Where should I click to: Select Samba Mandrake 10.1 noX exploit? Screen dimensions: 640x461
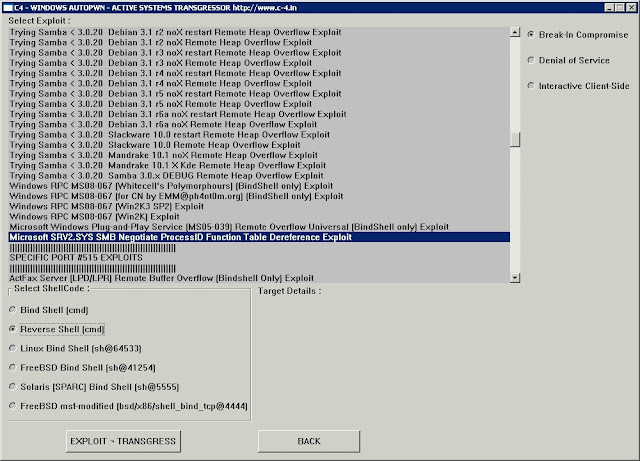tap(259, 155)
